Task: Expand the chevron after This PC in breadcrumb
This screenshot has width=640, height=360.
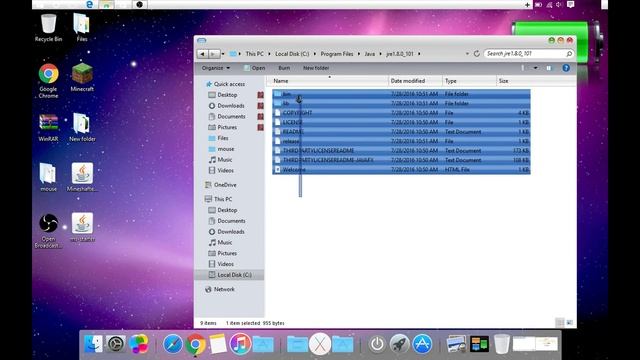Action: (269, 54)
